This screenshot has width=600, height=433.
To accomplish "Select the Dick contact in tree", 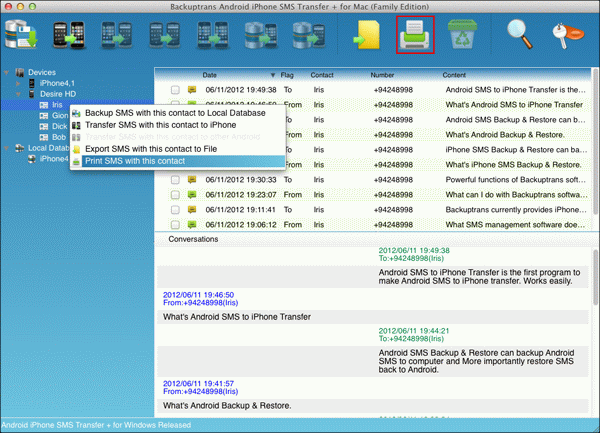I will point(60,126).
